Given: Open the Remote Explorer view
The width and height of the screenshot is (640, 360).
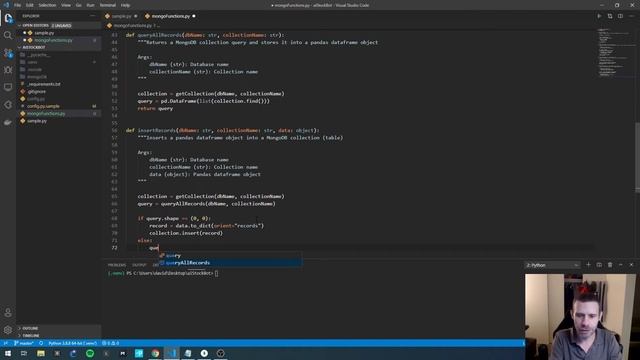Looking at the screenshot, I should pos(8,87).
